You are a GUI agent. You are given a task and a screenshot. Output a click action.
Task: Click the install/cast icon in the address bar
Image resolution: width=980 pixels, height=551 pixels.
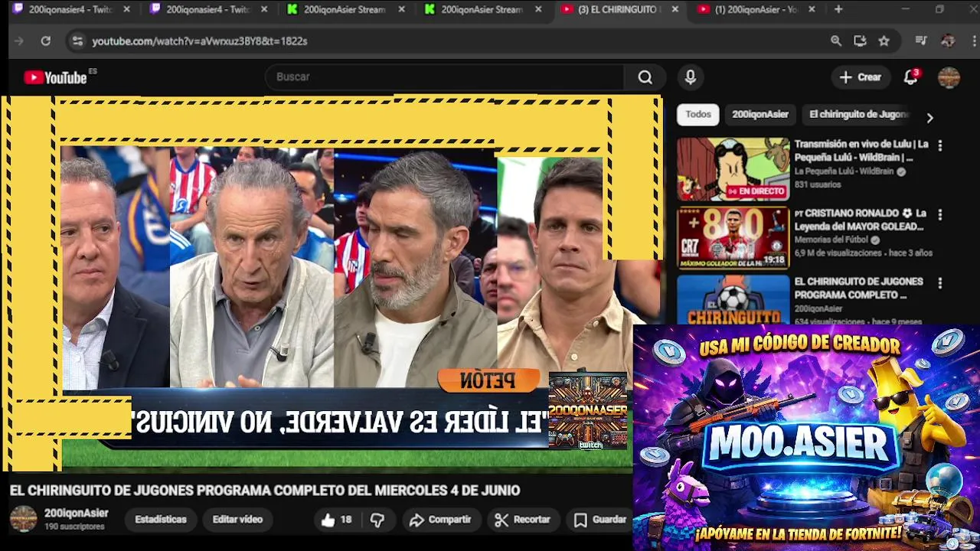[860, 41]
